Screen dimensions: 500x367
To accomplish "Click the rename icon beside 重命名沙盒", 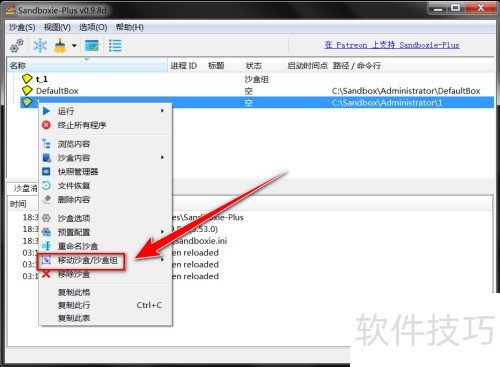I will click(x=46, y=246).
